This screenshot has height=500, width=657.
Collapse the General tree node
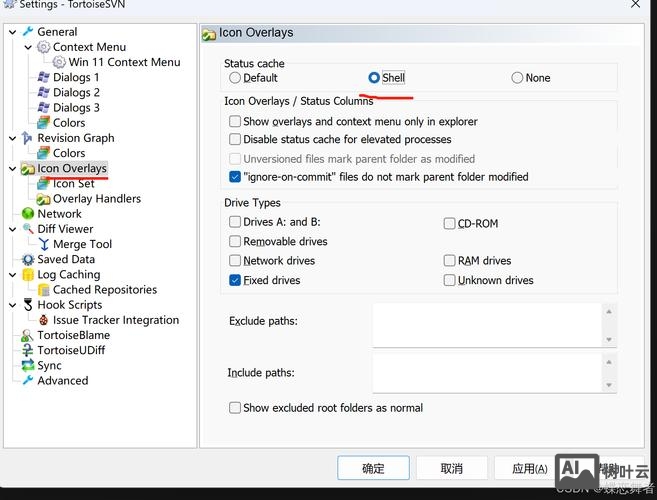click(x=12, y=32)
